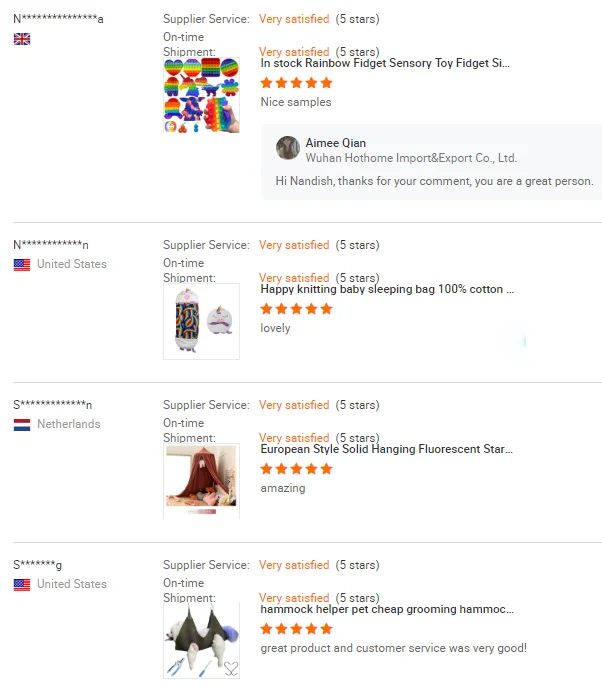Click the US flag beside reviewer N***n
This screenshot has width=602, height=686.
click(x=22, y=265)
